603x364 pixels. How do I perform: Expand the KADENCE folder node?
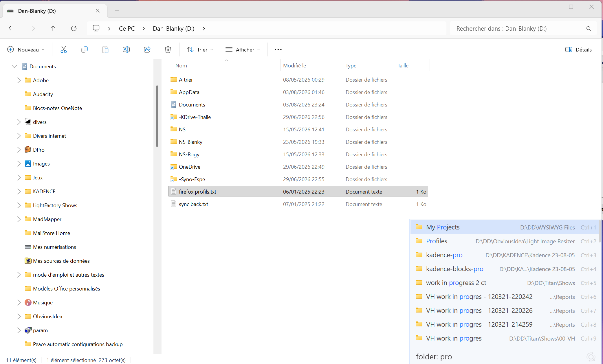tap(19, 191)
